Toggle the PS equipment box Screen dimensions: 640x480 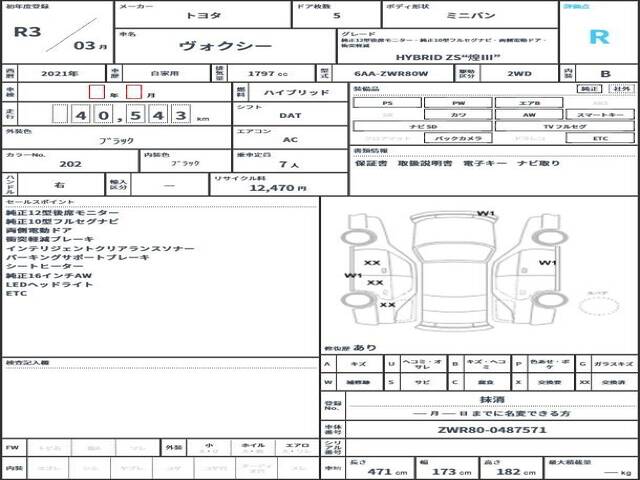tap(387, 102)
